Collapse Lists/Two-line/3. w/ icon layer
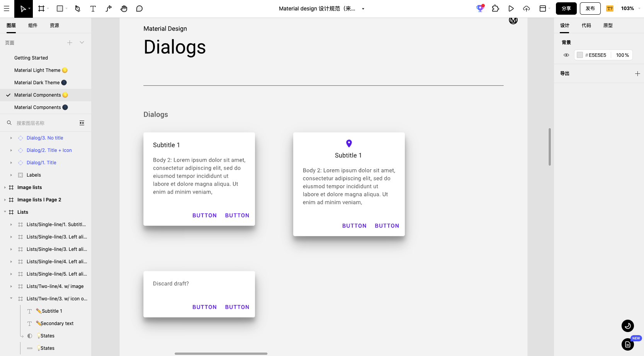644x356 pixels. tap(11, 298)
